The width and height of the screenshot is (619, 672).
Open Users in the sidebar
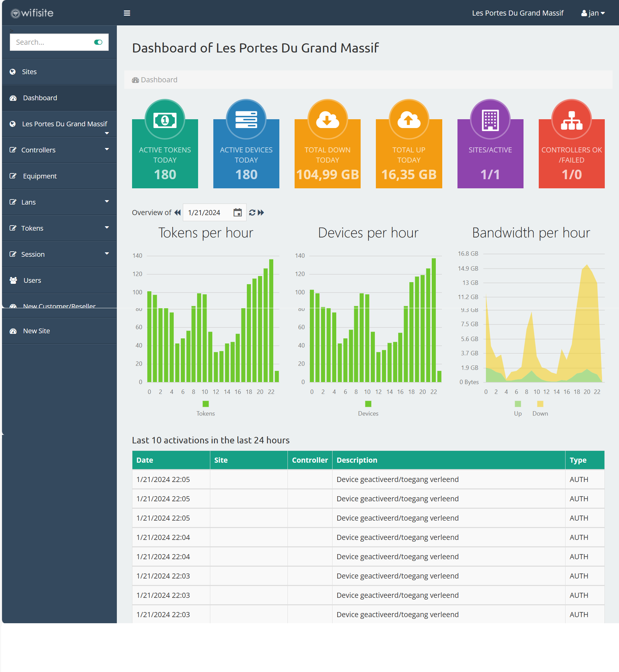[59, 280]
